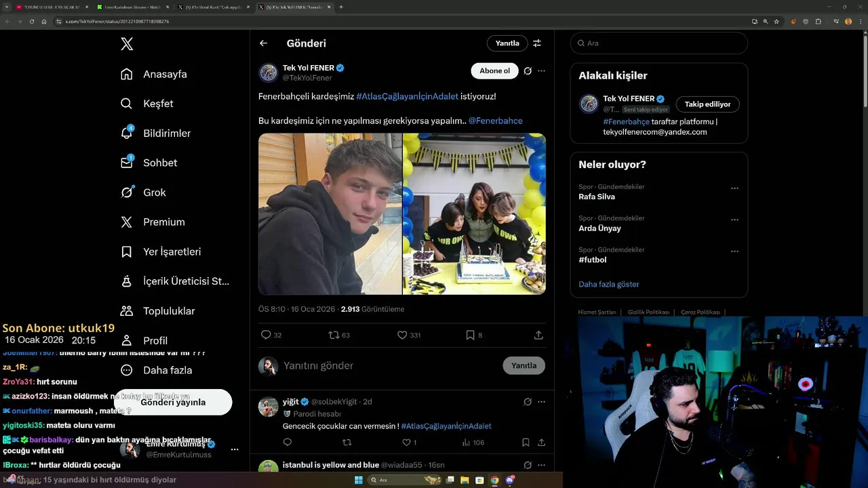868x488 pixels.
Task: Click the back arrow next to Gönderi
Action: tap(263, 43)
